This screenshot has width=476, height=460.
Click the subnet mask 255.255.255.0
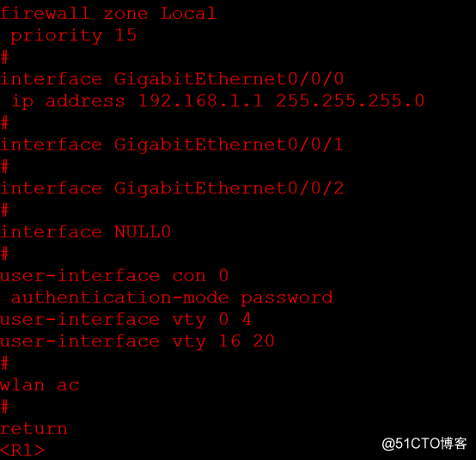(x=351, y=101)
